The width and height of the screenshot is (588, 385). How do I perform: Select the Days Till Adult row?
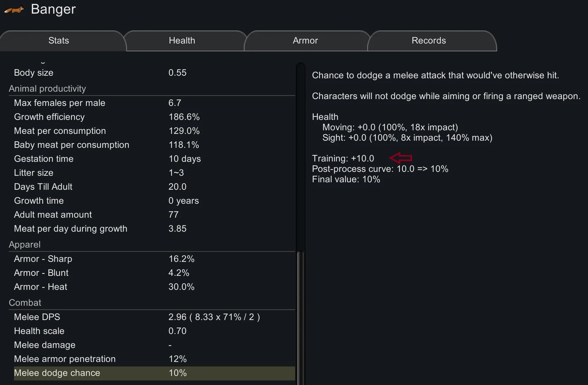[x=154, y=187]
